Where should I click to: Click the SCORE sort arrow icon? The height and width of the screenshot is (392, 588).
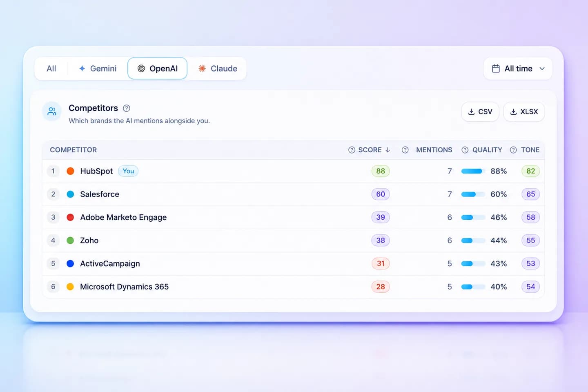tap(388, 150)
